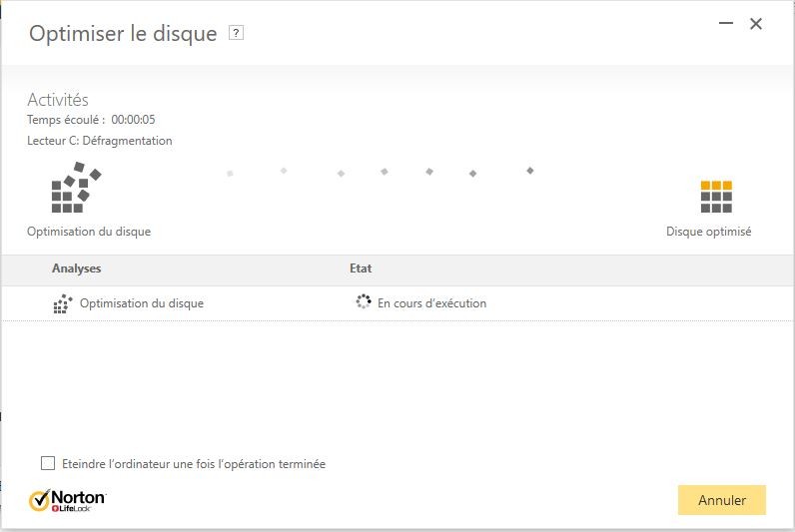Viewport: 795px width, 532px height.
Task: Click the large disk fragmentation icon
Action: (77, 187)
